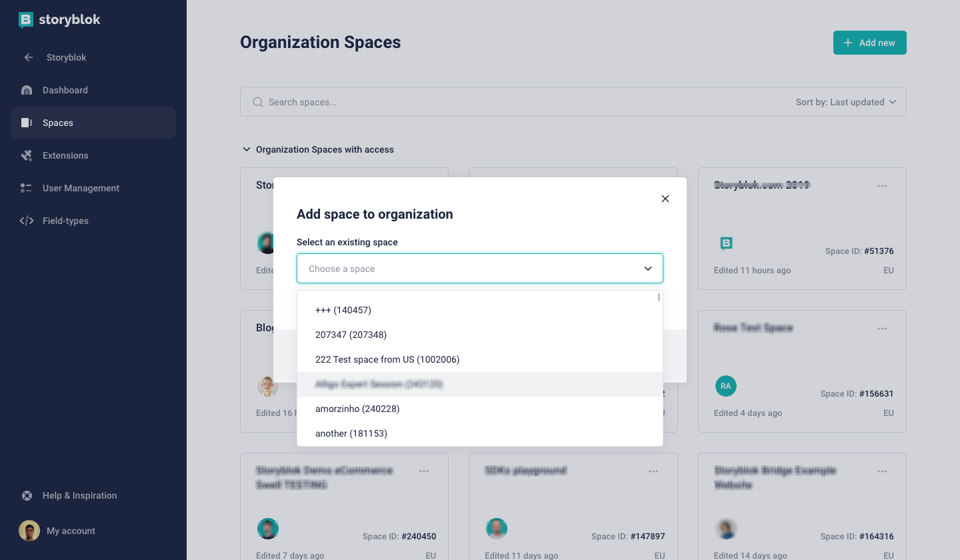Open options menu for space #156631 card
The image size is (960, 560).
click(x=882, y=329)
